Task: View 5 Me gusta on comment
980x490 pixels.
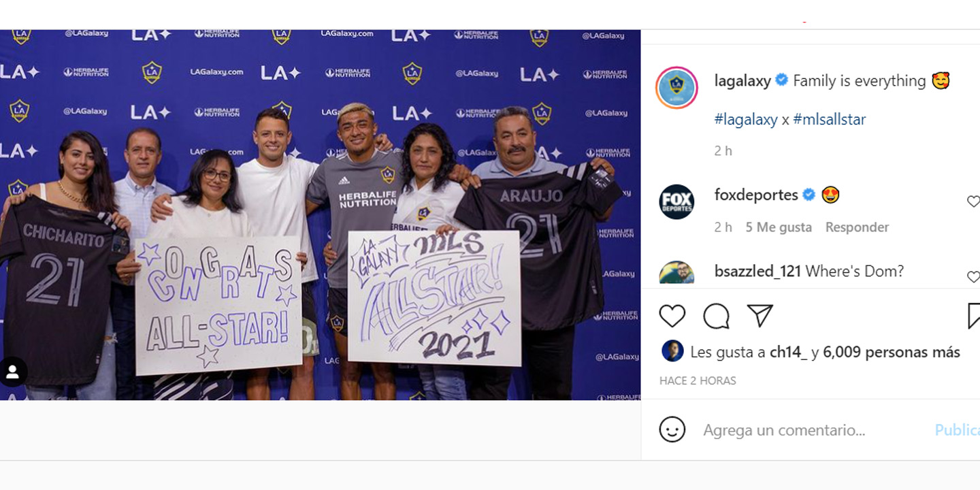Action: click(779, 227)
